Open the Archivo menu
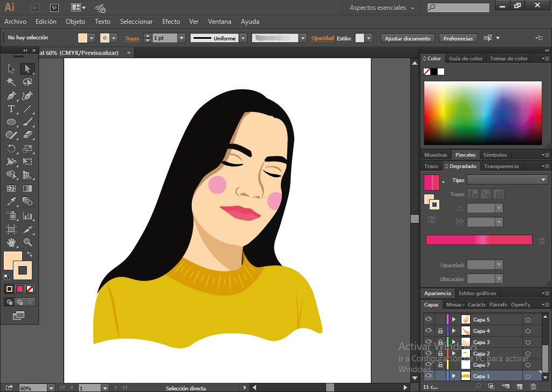This screenshot has width=552, height=392. coord(15,22)
